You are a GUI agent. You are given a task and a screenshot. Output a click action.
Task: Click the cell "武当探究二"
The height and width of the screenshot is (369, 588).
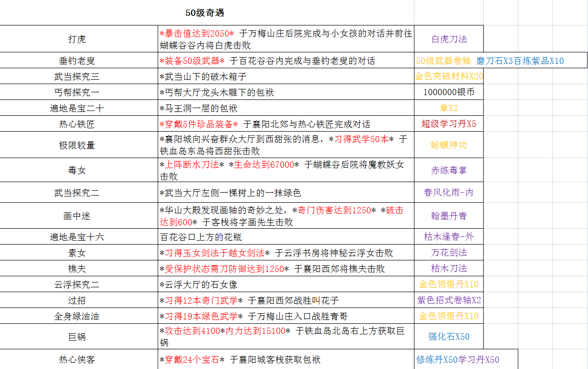[77, 193]
